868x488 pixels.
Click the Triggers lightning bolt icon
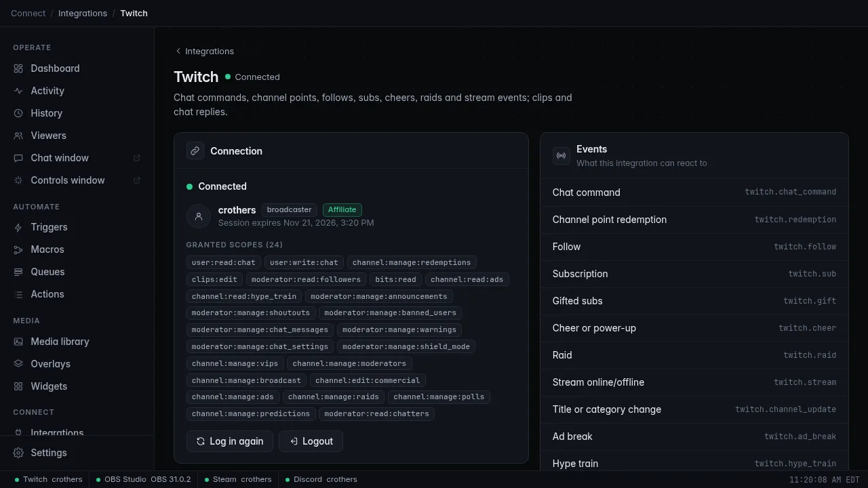pyautogui.click(x=18, y=227)
